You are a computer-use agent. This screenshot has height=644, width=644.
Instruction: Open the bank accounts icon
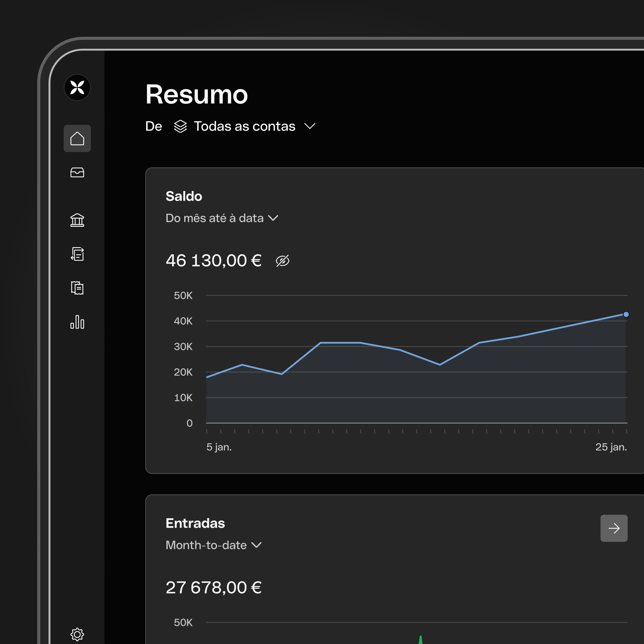point(77,220)
